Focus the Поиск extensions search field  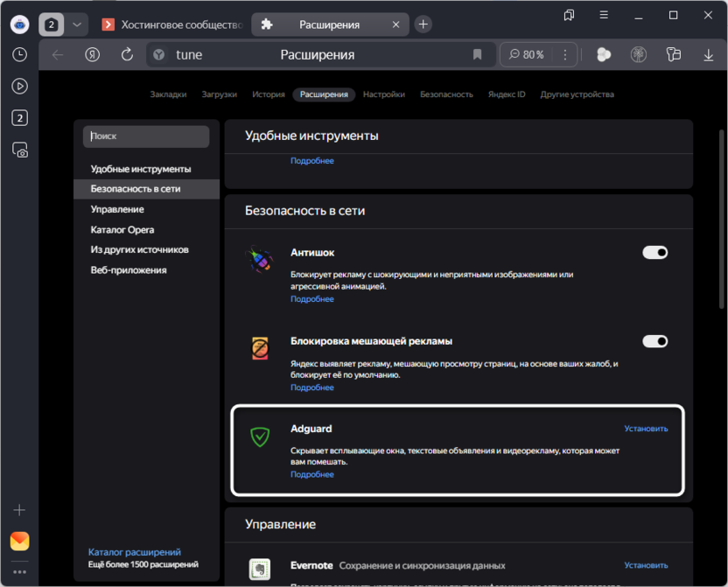pos(146,136)
